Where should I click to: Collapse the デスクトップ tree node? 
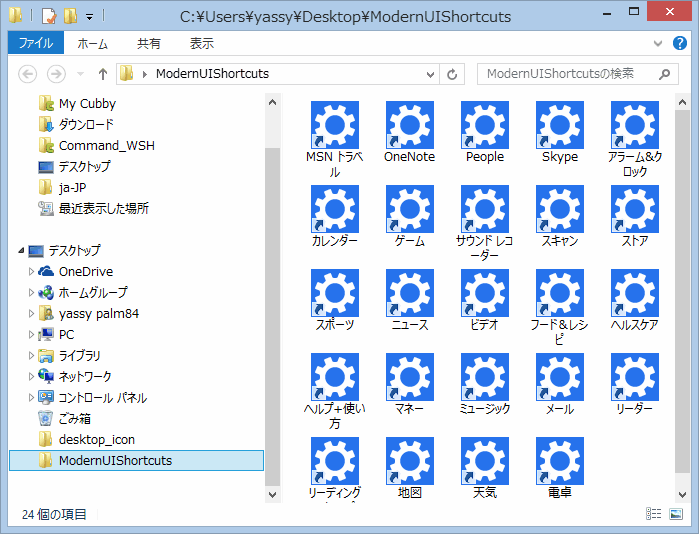[x=21, y=251]
